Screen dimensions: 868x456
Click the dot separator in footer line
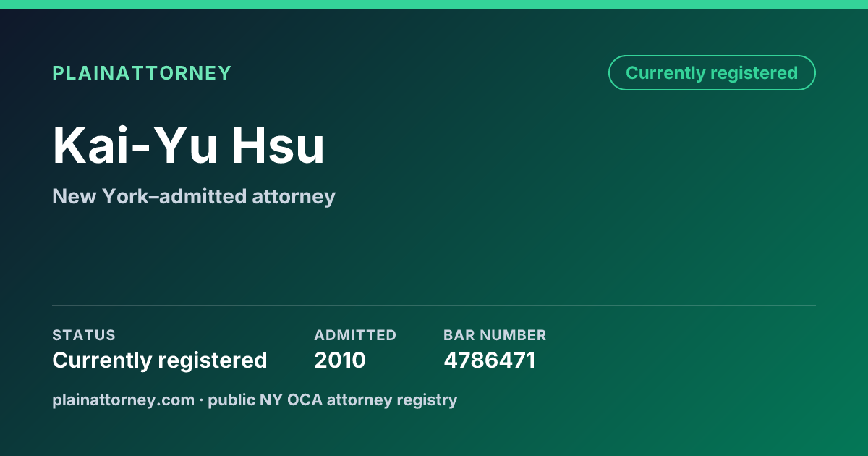tap(201, 400)
